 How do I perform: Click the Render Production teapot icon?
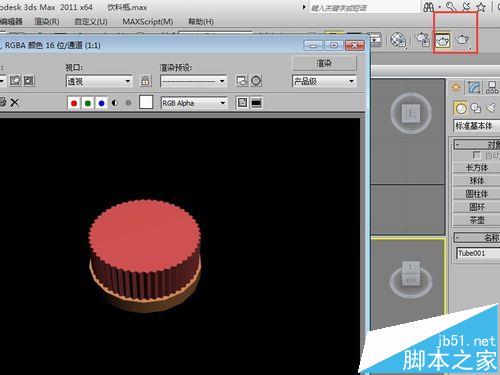(462, 40)
